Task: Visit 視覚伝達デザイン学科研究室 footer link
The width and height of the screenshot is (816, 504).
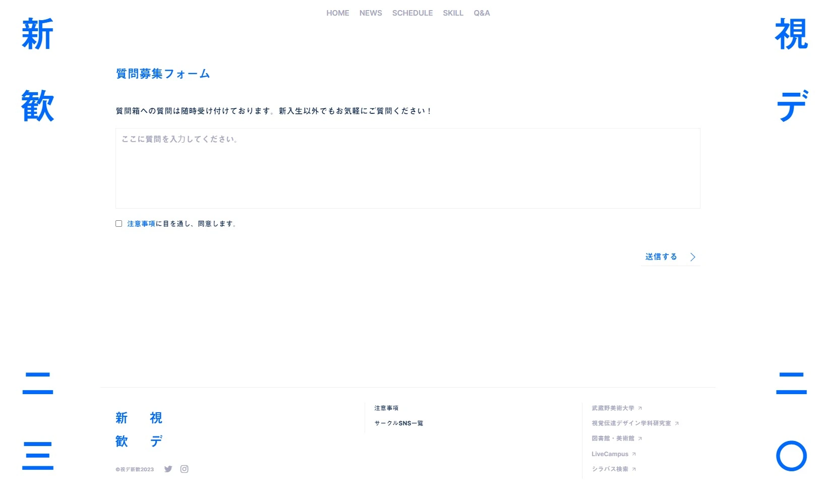Action: [x=631, y=423]
